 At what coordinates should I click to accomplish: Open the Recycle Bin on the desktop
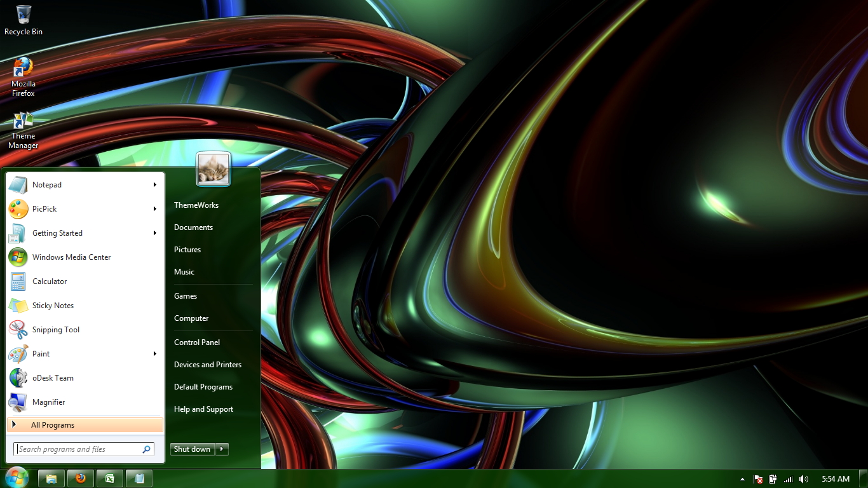click(23, 17)
